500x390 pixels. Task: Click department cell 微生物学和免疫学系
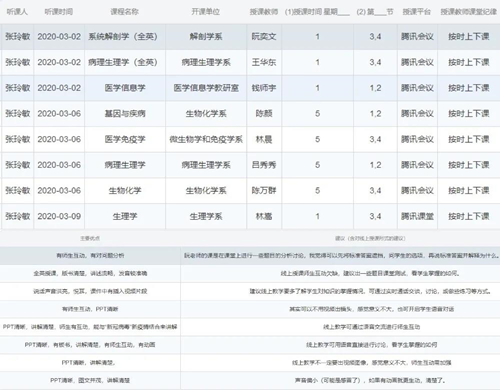pos(206,139)
